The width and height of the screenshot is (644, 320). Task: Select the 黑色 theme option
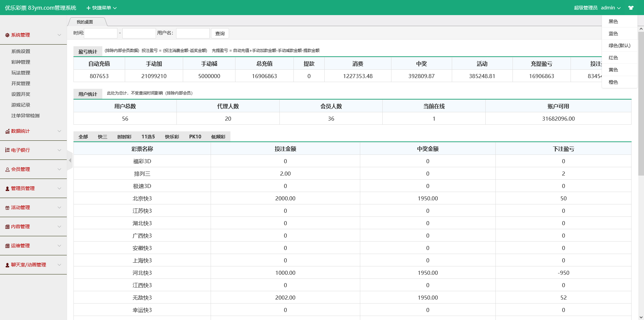[x=620, y=21]
